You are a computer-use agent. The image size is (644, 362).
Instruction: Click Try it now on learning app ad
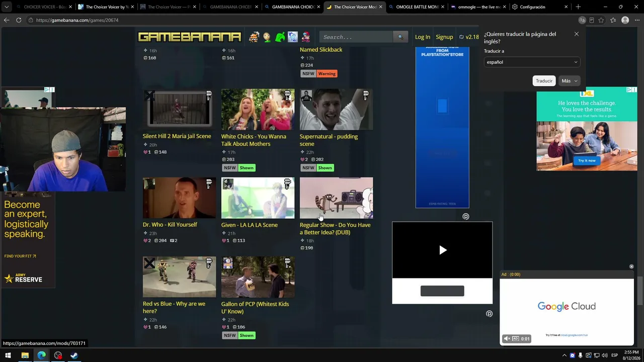pyautogui.click(x=587, y=160)
